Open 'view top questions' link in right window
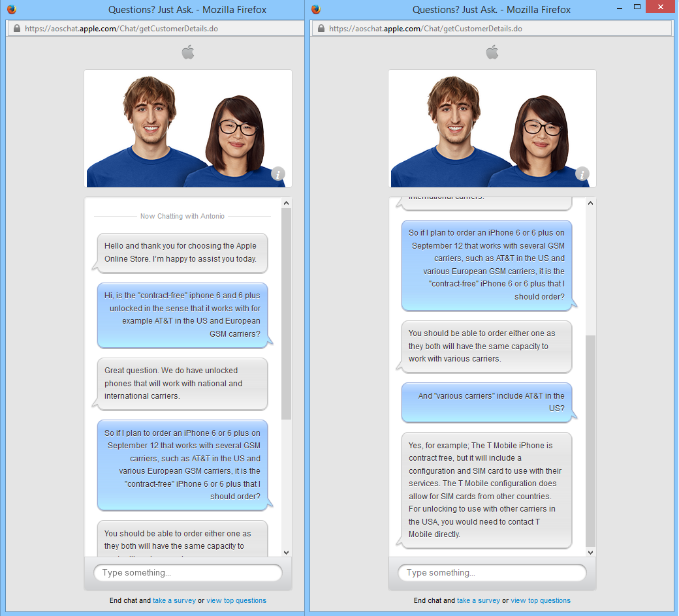Image resolution: width=679 pixels, height=616 pixels. (x=541, y=600)
